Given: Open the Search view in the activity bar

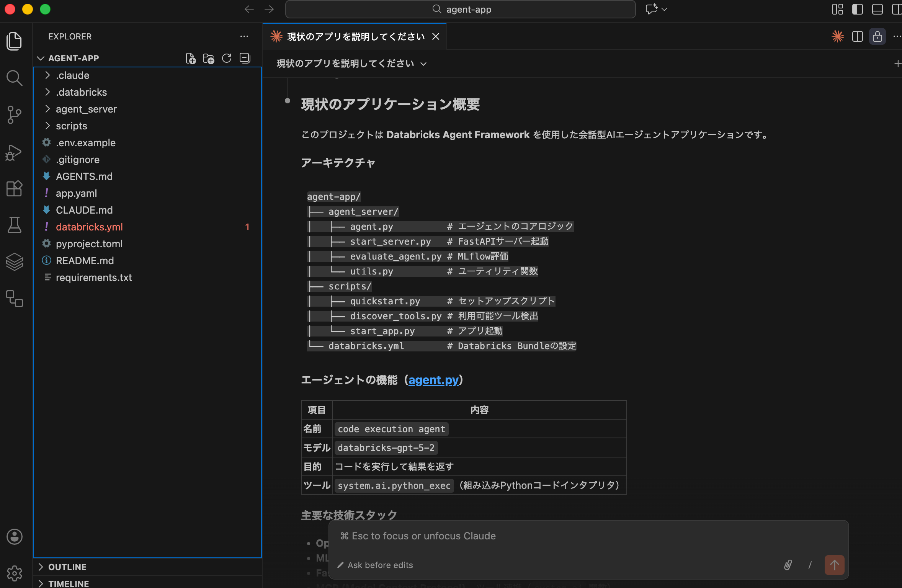Looking at the screenshot, I should pos(15,78).
